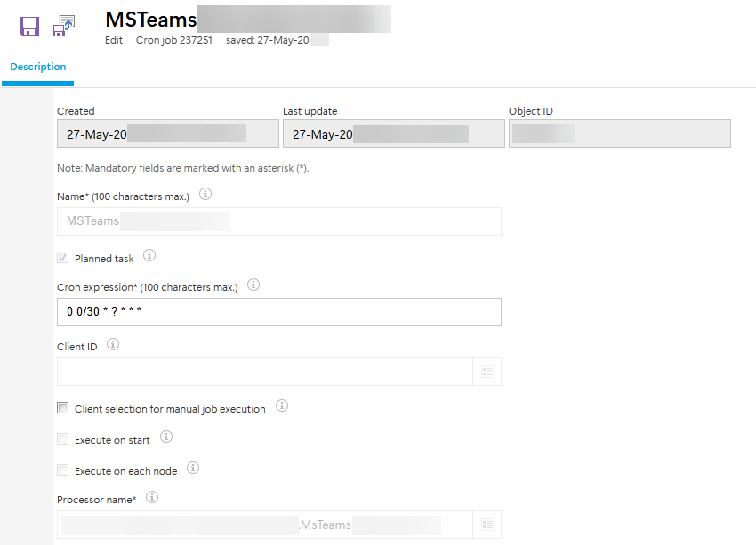Image resolution: width=756 pixels, height=545 pixels.
Task: Click the mandatory fields note text
Action: coord(182,168)
